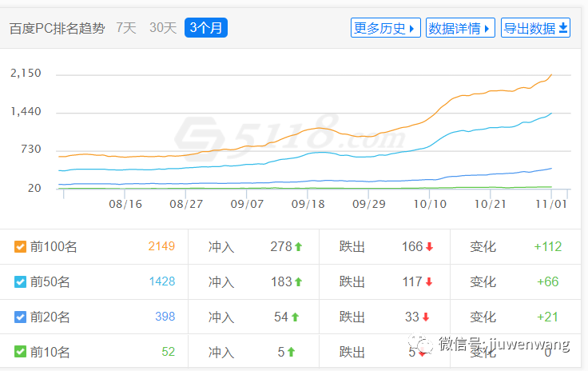The image size is (588, 371).
Task: Click the green up arrow in 前10名 row
Action: (291, 352)
